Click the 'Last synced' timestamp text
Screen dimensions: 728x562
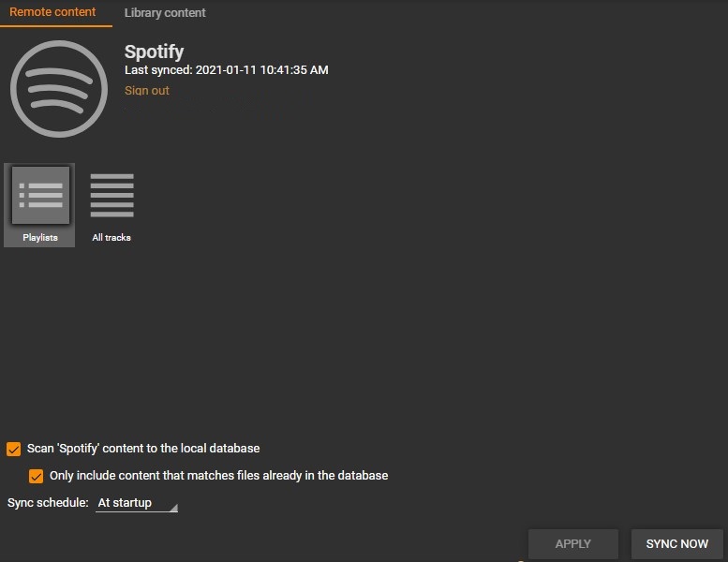[226, 70]
